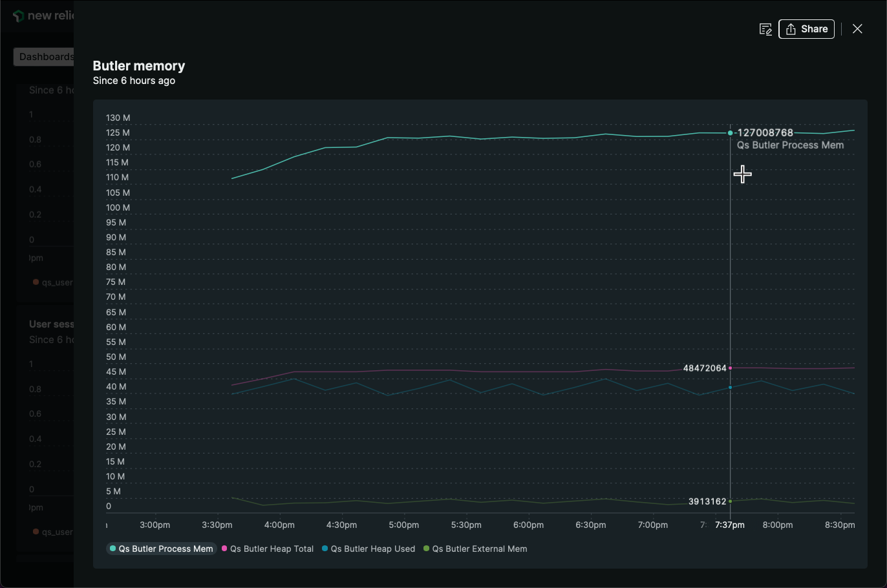Click the 100 M y-axis label

[118, 207]
